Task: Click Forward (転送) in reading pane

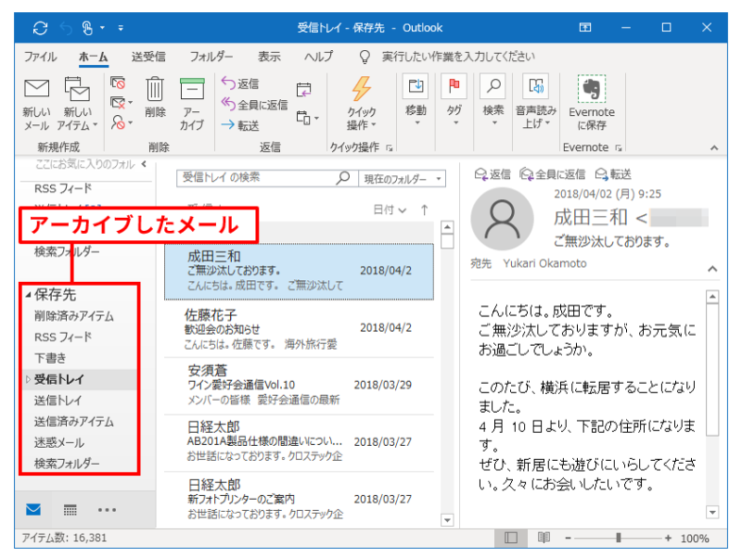Action: pos(614,173)
